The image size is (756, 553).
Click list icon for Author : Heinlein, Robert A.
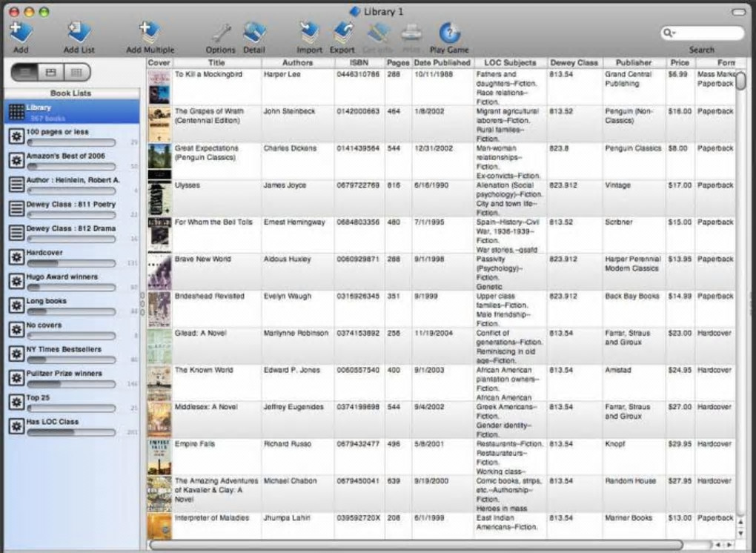point(16,185)
